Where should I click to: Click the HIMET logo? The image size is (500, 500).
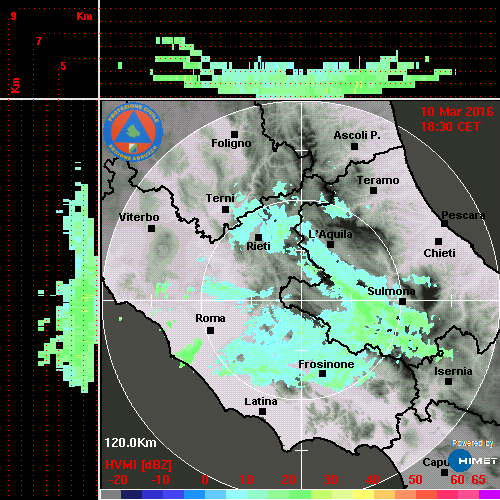pyautogui.click(x=473, y=460)
